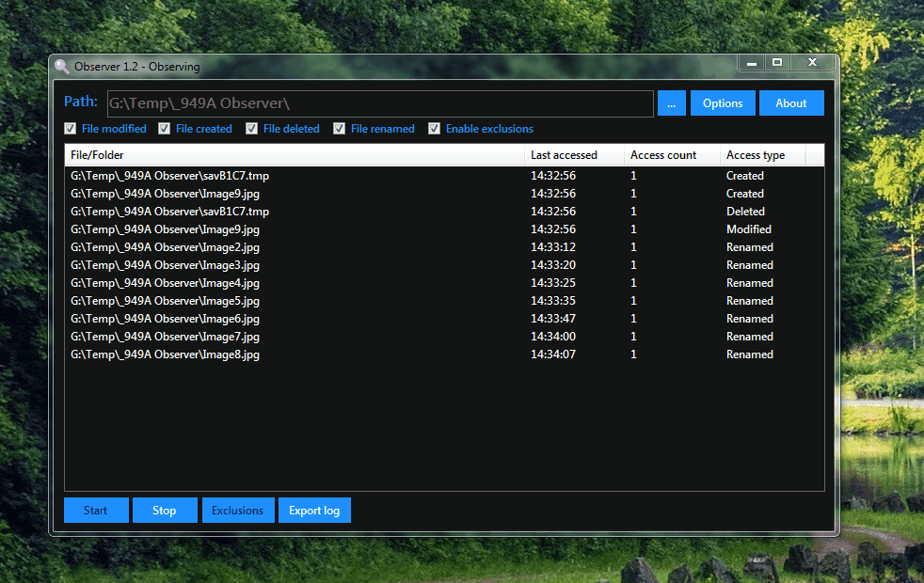Select the Image9.jpg row marked Created
Viewport: 924px width, 583px height.
(444, 193)
